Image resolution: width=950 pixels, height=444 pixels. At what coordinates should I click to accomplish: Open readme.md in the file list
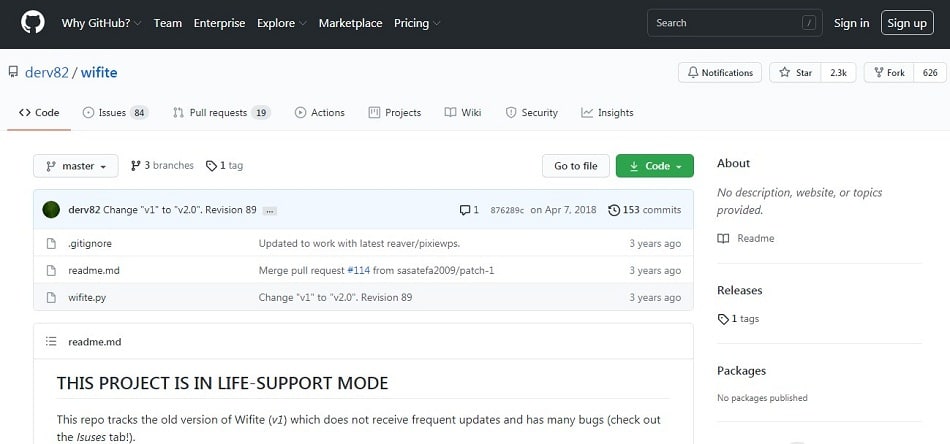pyautogui.click(x=94, y=271)
